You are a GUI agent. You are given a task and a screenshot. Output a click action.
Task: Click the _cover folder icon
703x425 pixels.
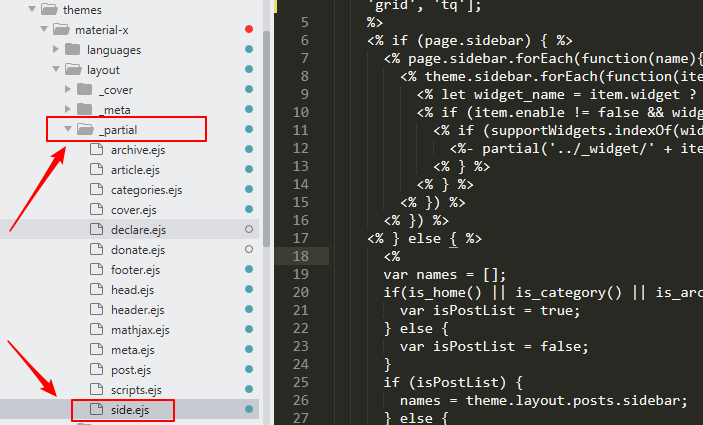[x=85, y=89]
